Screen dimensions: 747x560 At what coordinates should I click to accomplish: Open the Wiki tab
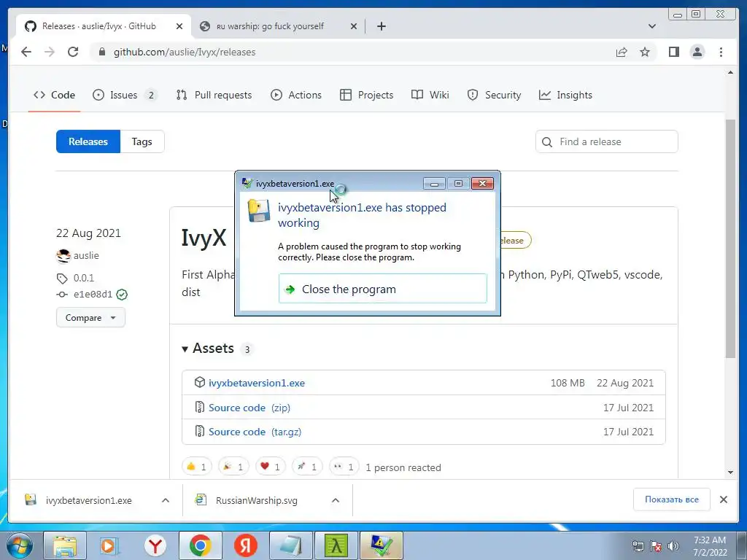[430, 95]
